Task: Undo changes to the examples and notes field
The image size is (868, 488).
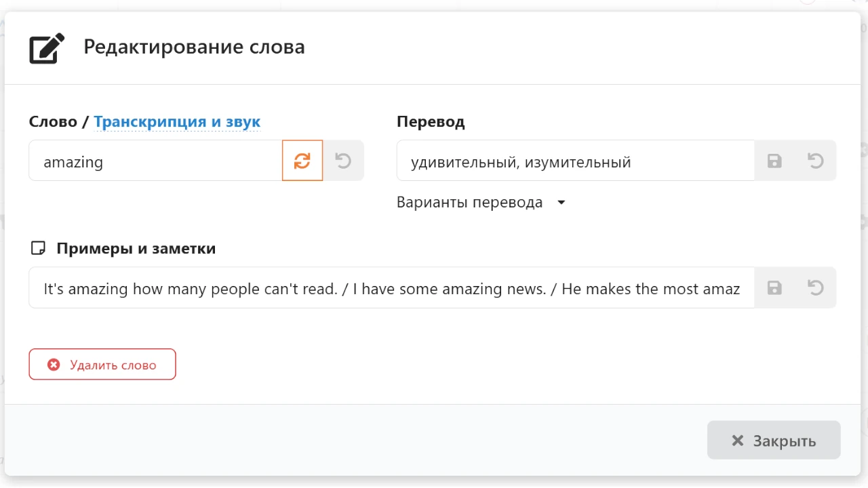Action: 816,287
